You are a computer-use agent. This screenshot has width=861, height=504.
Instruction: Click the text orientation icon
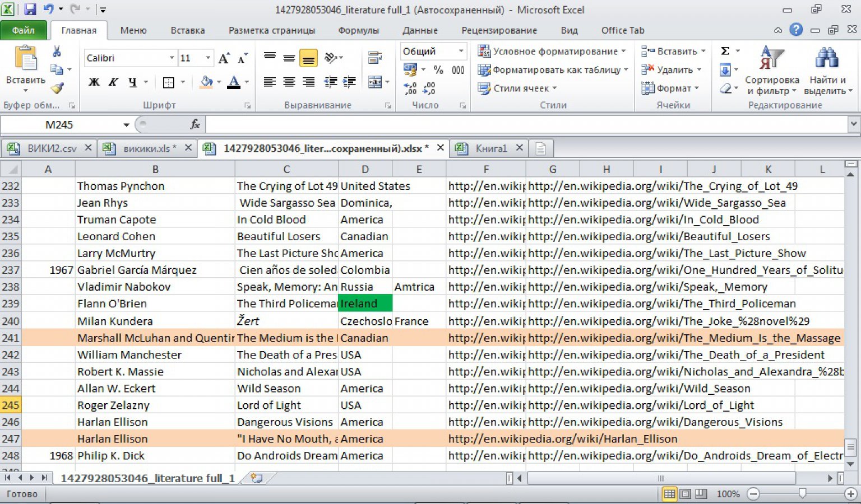(x=331, y=57)
